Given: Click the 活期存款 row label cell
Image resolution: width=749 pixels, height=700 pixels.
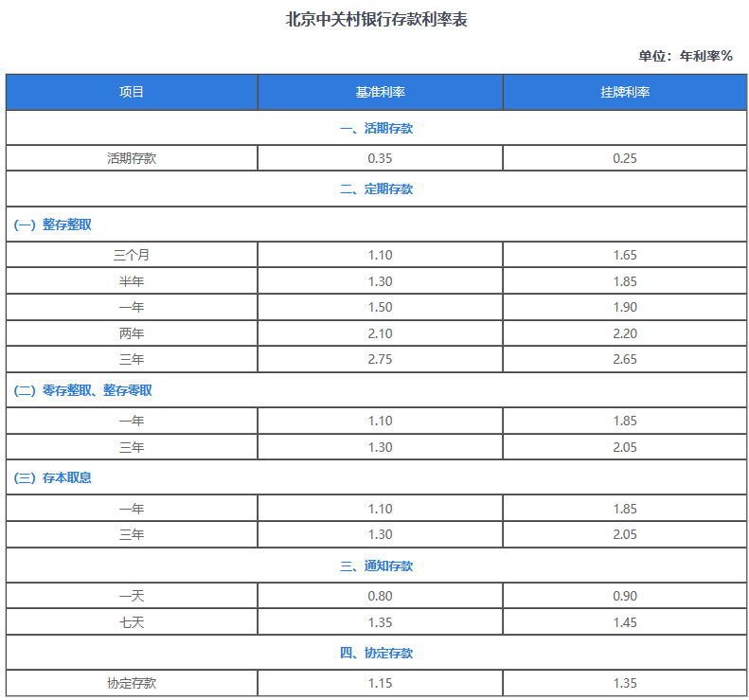Looking at the screenshot, I should (132, 158).
